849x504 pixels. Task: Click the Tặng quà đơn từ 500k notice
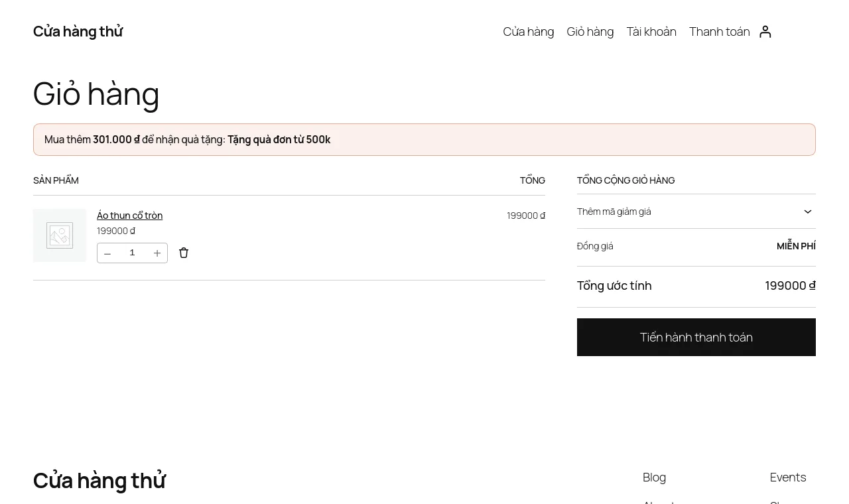tap(279, 139)
